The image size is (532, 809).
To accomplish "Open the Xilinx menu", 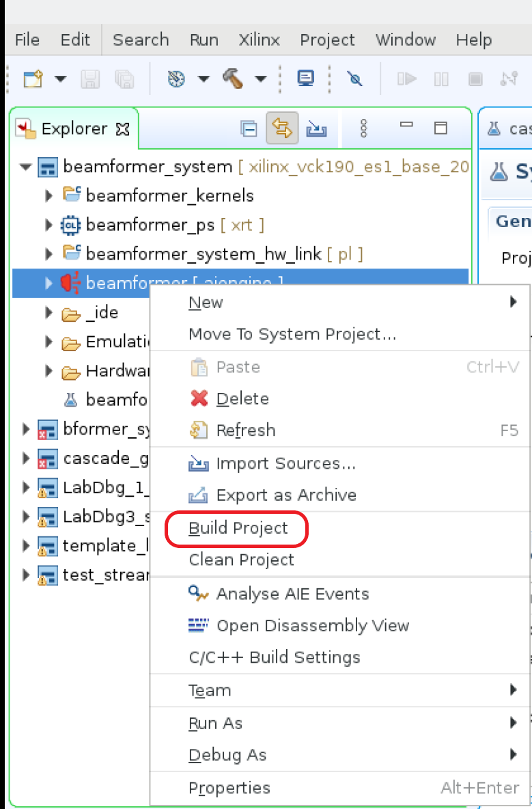I will click(259, 40).
